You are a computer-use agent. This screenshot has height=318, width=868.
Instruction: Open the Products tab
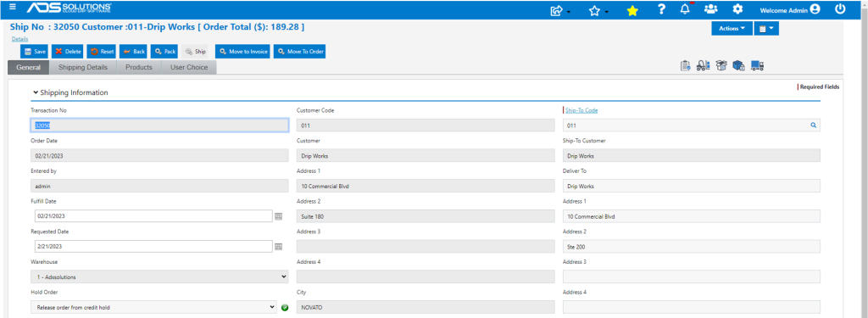pos(139,67)
